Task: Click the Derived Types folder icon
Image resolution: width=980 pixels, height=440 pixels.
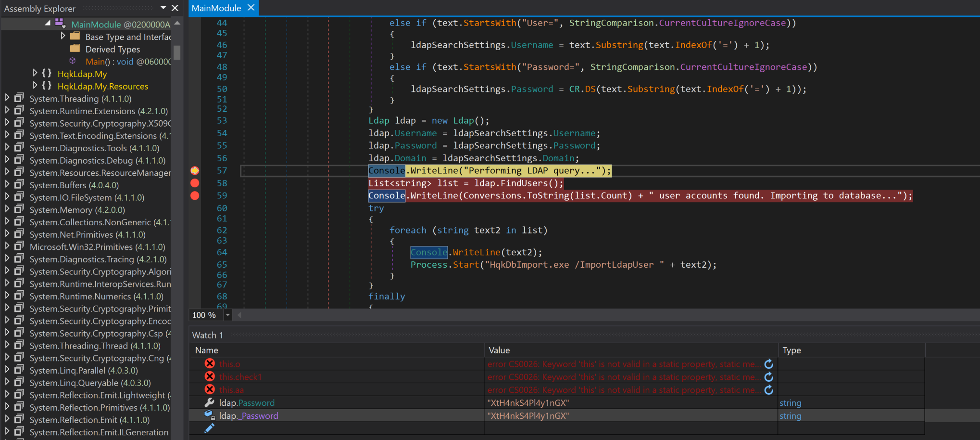Action: click(x=75, y=49)
